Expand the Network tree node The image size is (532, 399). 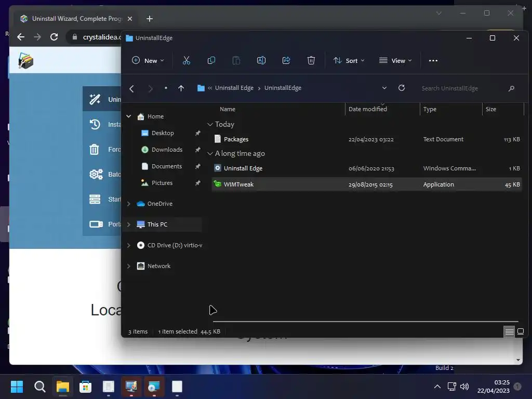[129, 266]
